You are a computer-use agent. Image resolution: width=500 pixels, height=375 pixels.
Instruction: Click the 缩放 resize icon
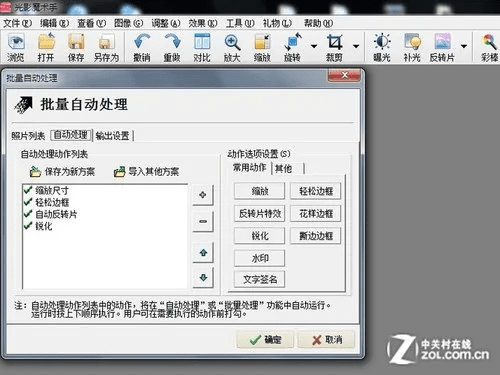(x=262, y=48)
